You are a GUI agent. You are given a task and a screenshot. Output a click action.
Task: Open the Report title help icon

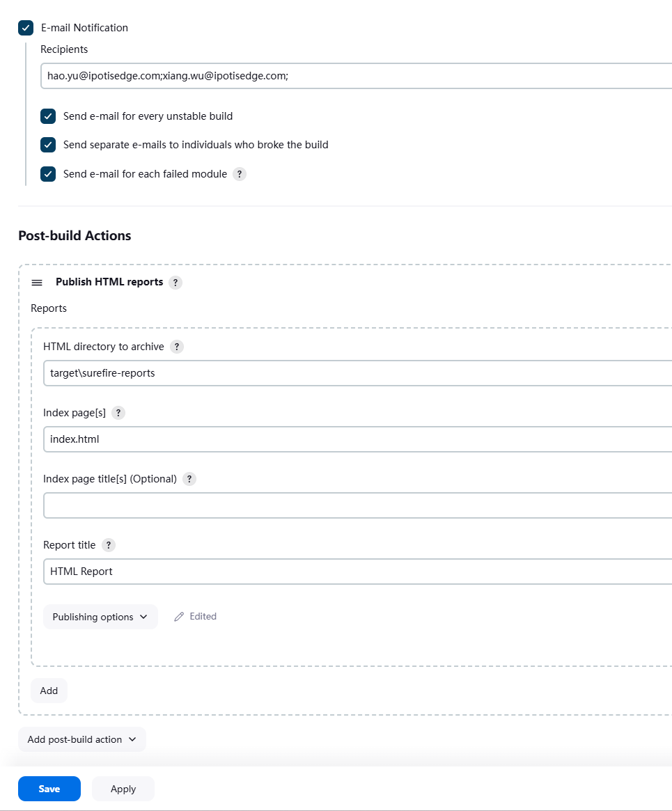click(x=109, y=545)
